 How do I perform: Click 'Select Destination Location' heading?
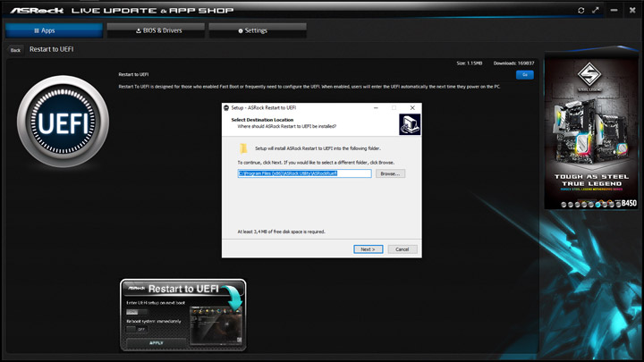point(262,120)
